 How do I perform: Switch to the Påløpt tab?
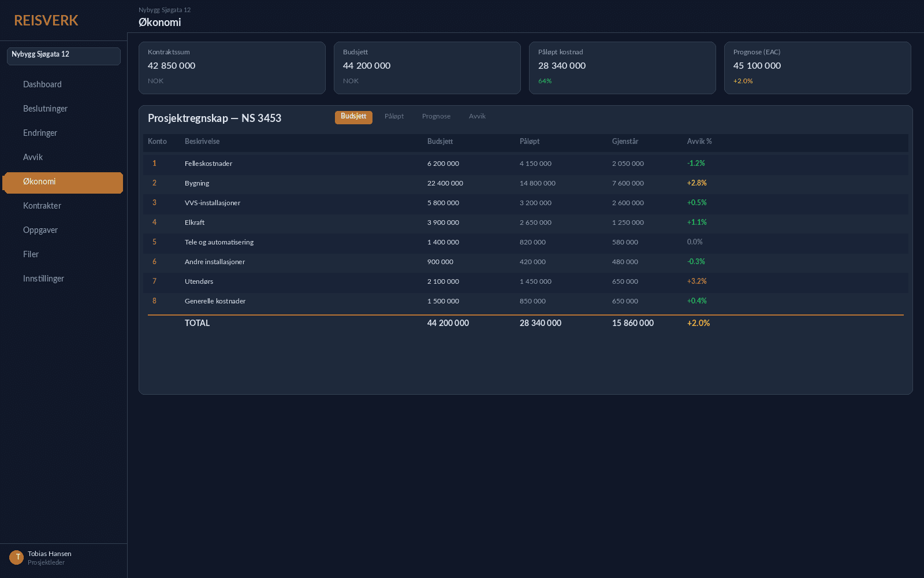pyautogui.click(x=394, y=117)
